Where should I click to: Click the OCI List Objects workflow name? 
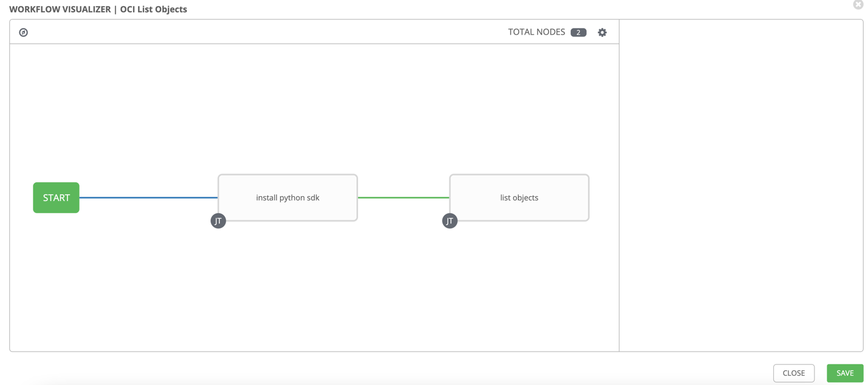(154, 9)
